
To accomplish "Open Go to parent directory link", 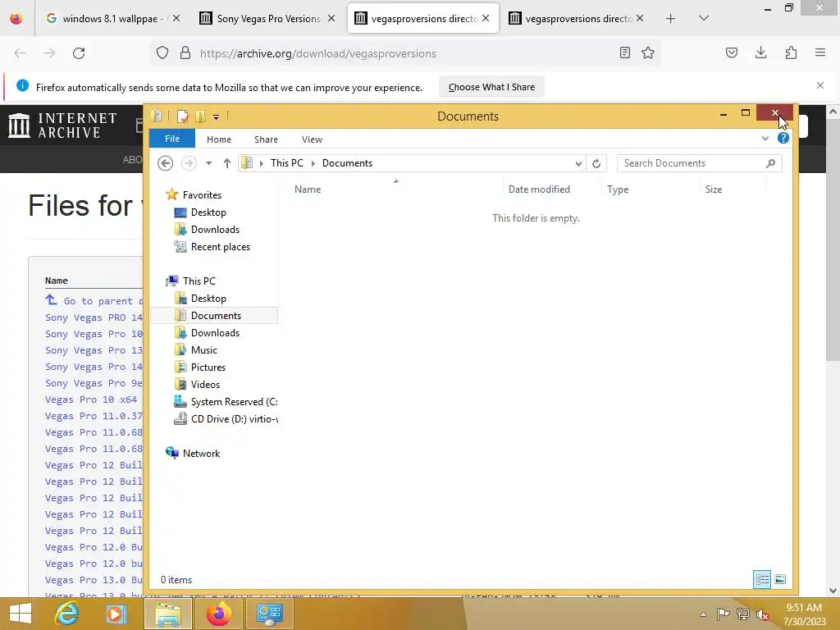I will tap(94, 301).
